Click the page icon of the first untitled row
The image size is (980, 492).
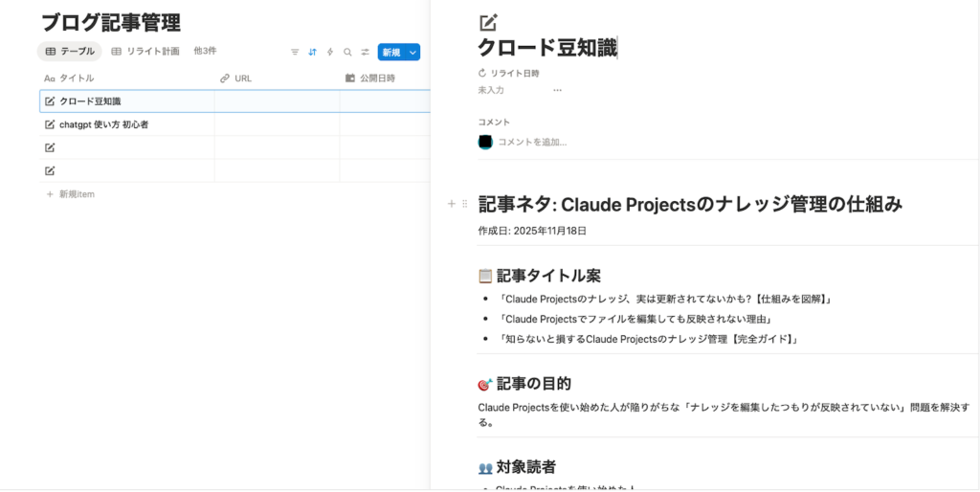[50, 147]
